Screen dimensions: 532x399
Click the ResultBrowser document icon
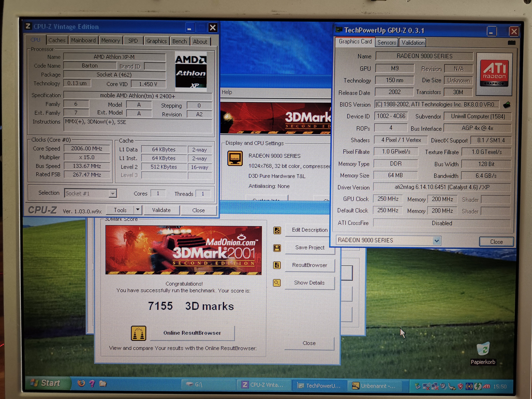(277, 265)
